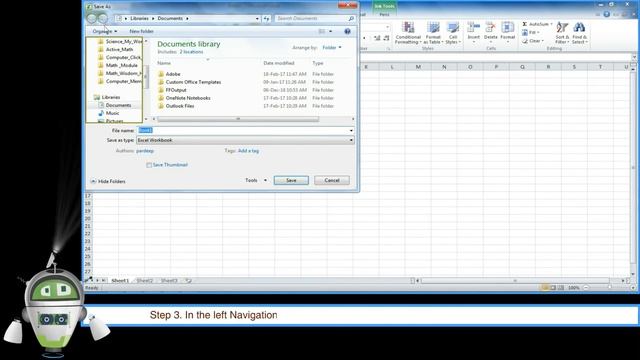Open the view options dropdown arrow
The height and width of the screenshot is (360, 640).
pyautogui.click(x=331, y=31)
